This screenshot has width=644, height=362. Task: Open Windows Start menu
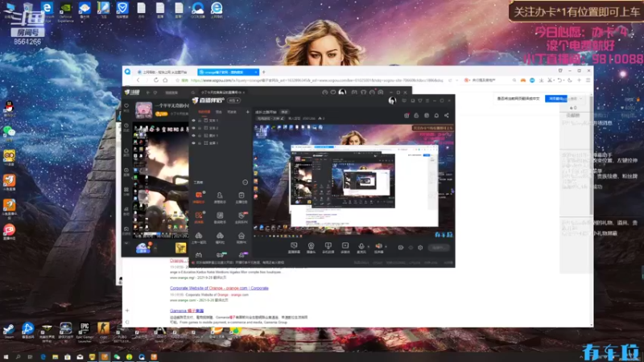pyautogui.click(x=6, y=357)
